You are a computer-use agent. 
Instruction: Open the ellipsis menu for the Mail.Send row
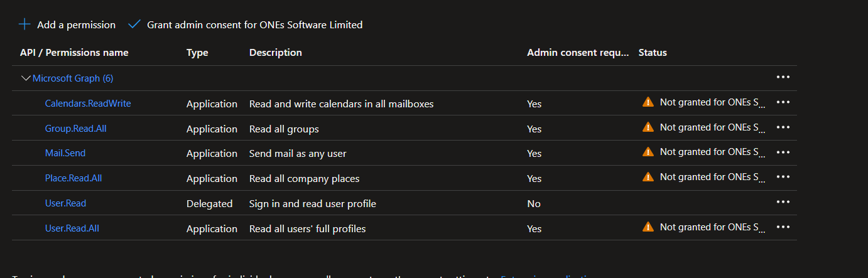[783, 152]
